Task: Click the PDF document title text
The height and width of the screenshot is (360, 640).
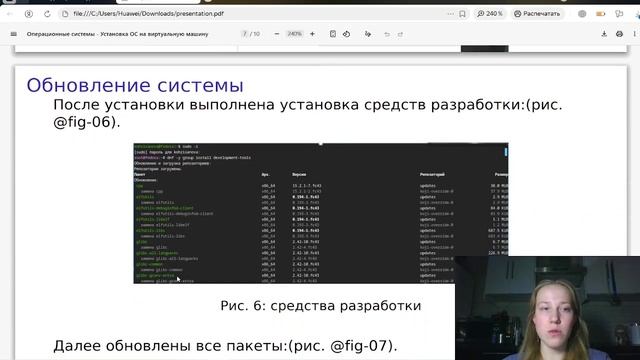Action: pyautogui.click(x=118, y=34)
